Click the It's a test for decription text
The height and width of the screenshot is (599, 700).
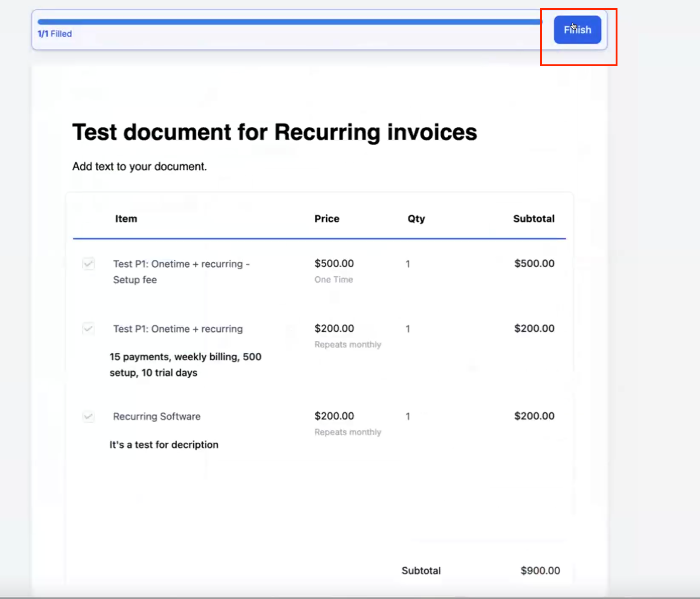[x=164, y=445]
